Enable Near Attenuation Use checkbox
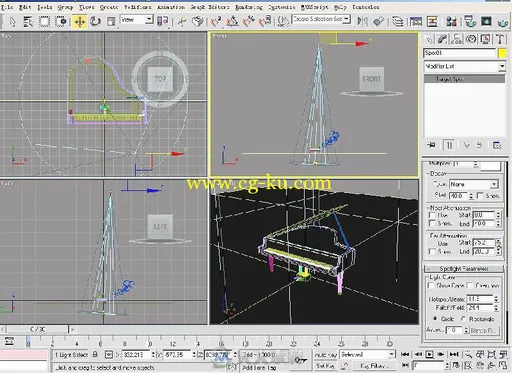512x373 pixels. pyautogui.click(x=432, y=215)
